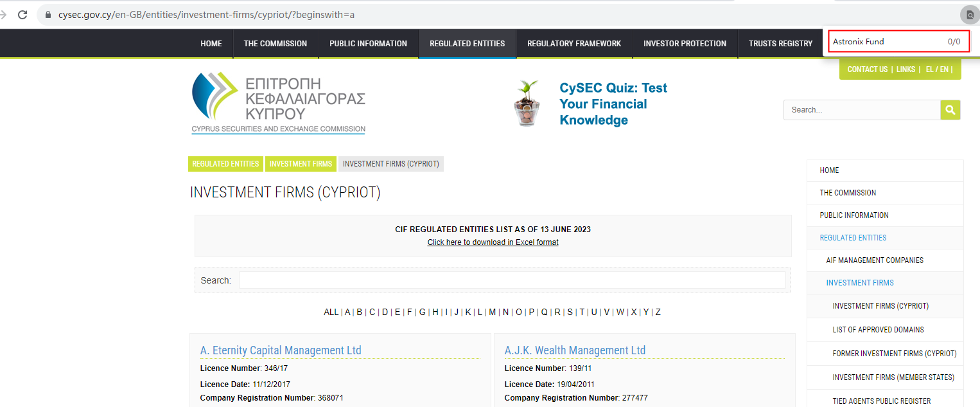Filter firms by letter M
This screenshot has height=407, width=980.
point(492,312)
